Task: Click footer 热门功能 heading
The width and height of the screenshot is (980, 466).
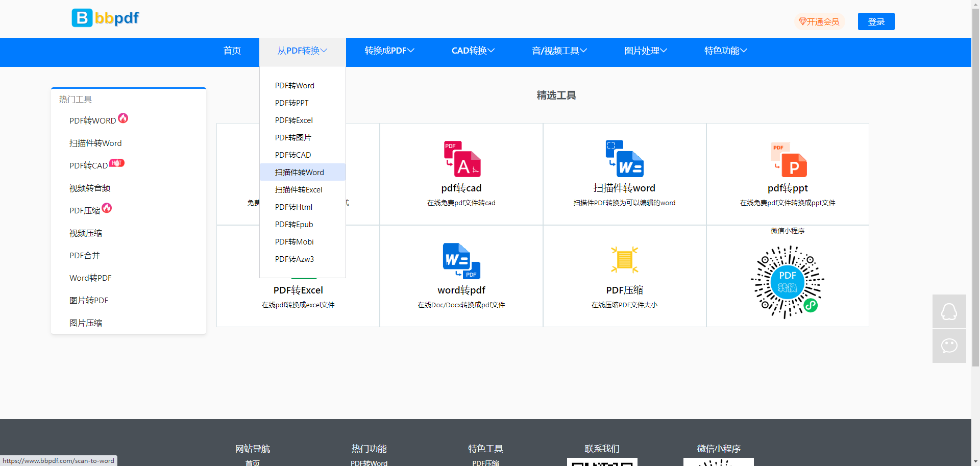Action: pos(369,449)
